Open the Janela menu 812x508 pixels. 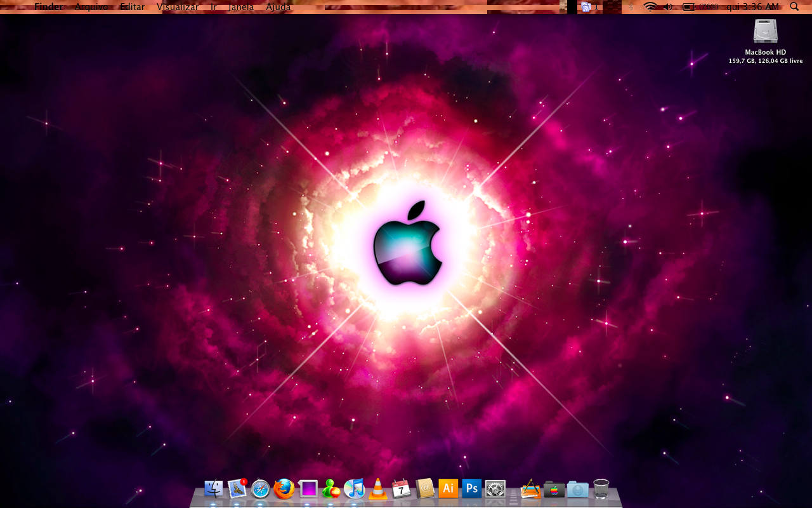[241, 6]
